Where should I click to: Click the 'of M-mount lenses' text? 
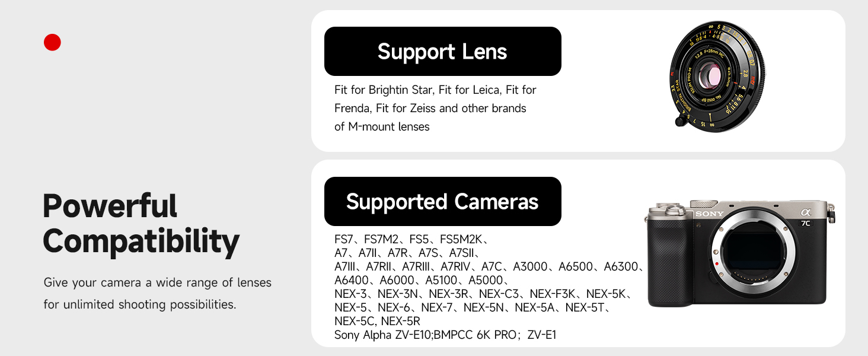tap(382, 126)
